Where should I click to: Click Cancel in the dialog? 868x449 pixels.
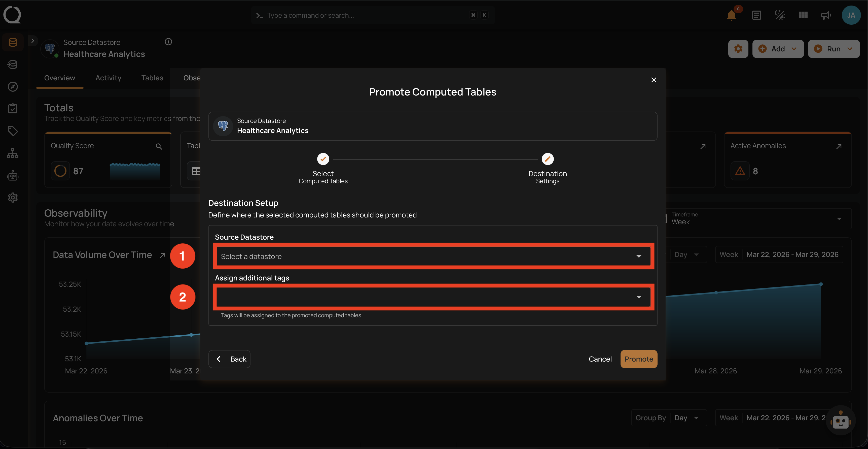600,359
